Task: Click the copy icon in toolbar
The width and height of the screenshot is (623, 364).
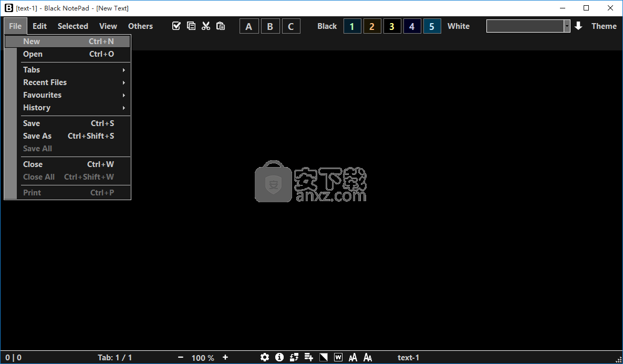Action: pyautogui.click(x=191, y=26)
